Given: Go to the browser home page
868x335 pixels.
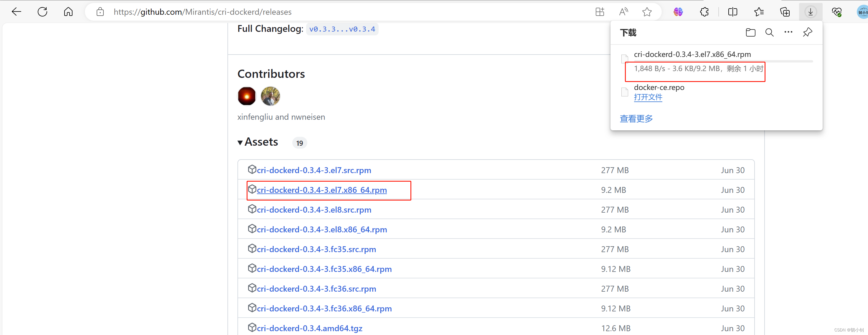Looking at the screenshot, I should (68, 12).
